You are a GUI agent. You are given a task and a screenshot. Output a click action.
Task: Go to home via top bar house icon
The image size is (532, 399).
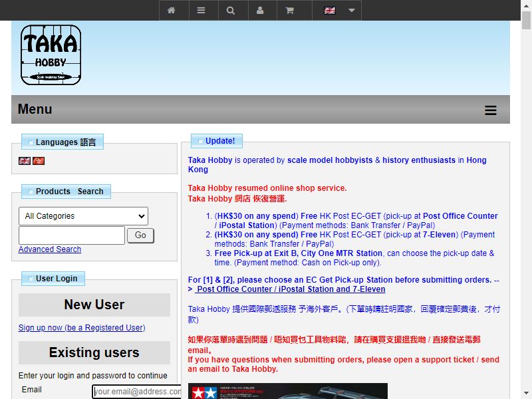pyautogui.click(x=172, y=11)
